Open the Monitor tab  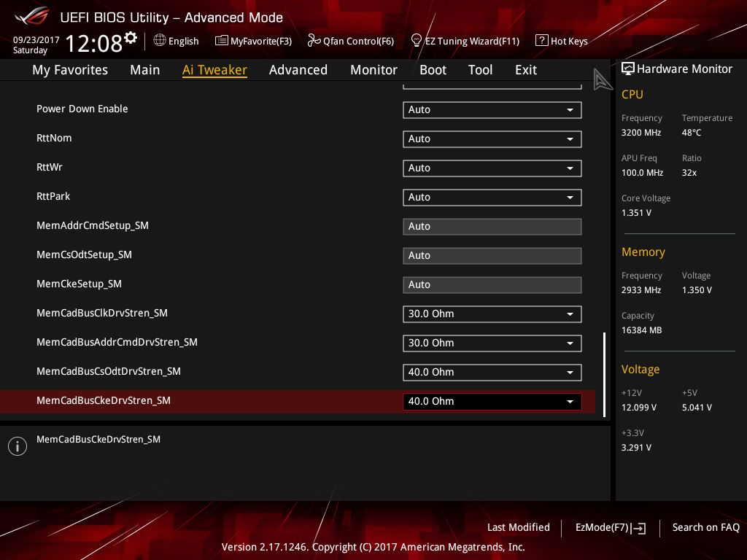(x=373, y=70)
